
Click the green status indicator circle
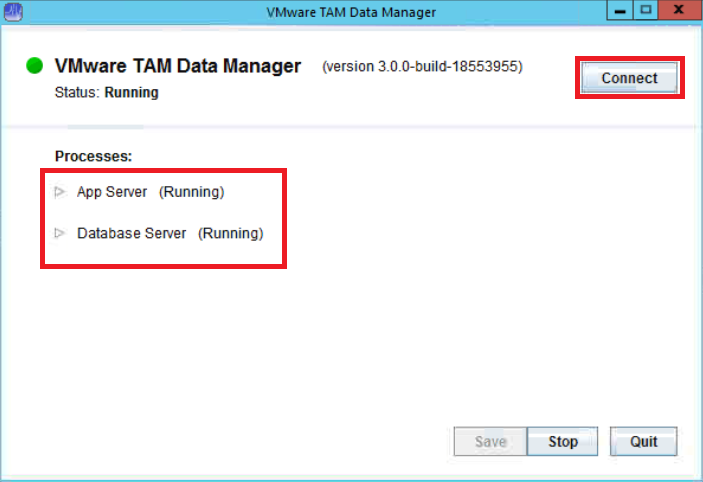36,67
